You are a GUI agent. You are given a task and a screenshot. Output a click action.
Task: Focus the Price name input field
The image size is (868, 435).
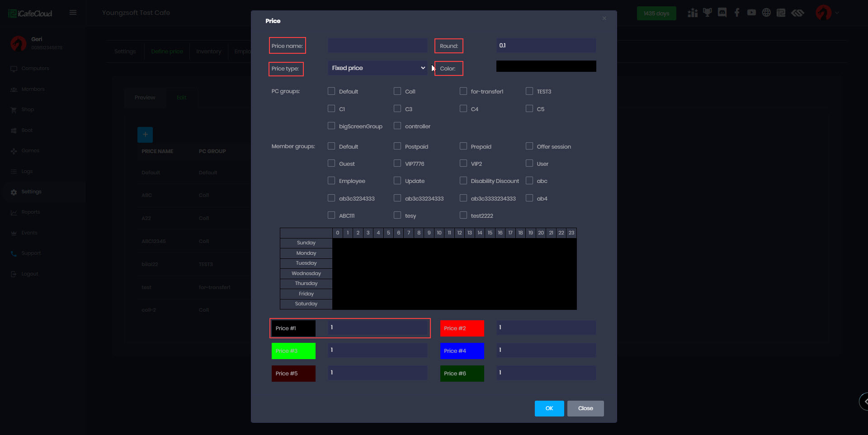point(377,46)
